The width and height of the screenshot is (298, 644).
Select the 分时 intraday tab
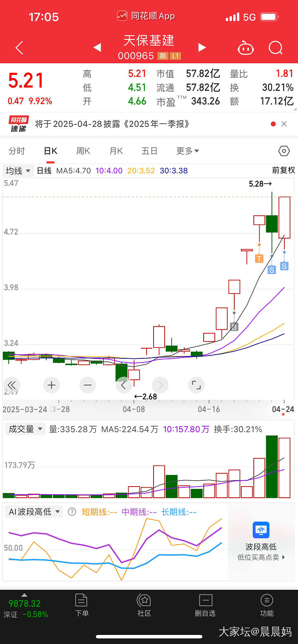click(x=17, y=151)
